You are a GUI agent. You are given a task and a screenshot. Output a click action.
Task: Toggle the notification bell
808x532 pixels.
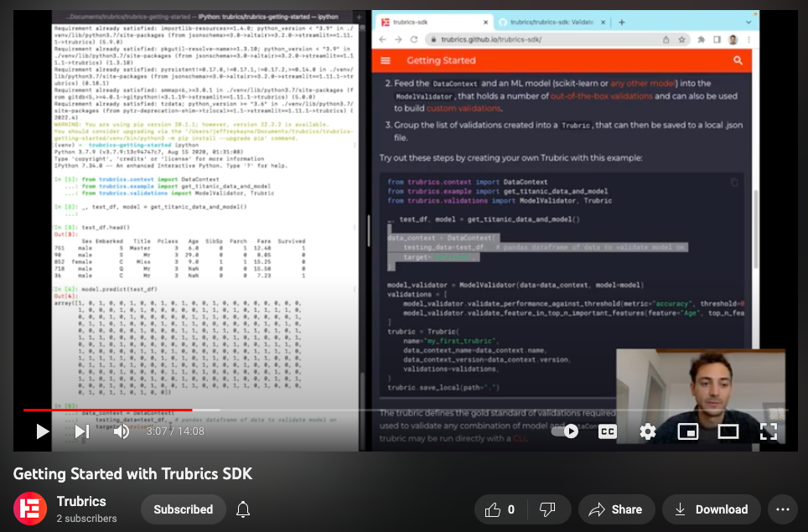(243, 509)
